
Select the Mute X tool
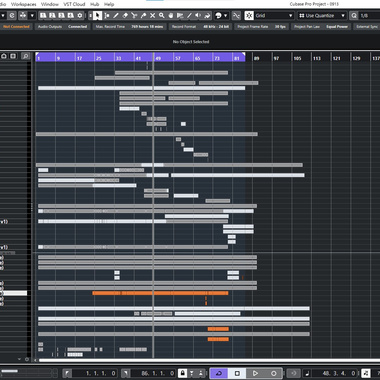[x=152, y=15]
